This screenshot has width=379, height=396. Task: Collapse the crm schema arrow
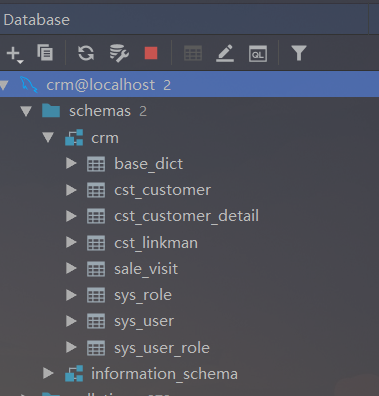[x=48, y=137]
